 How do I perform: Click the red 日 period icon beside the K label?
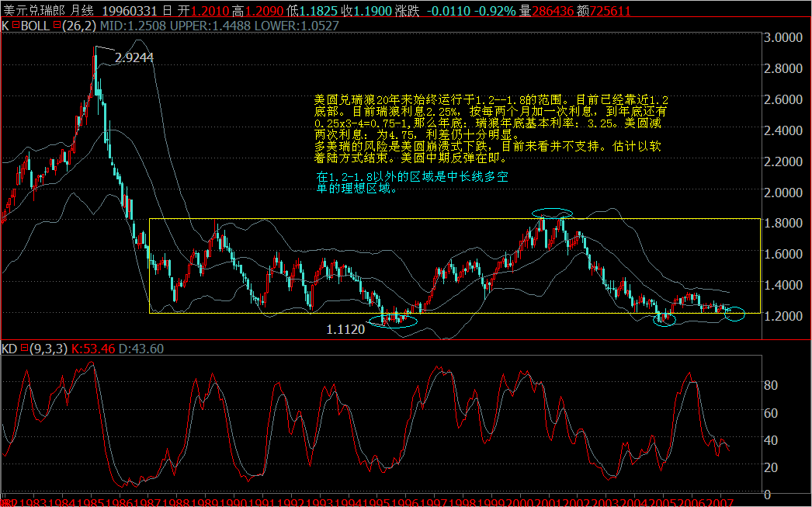click(14, 24)
